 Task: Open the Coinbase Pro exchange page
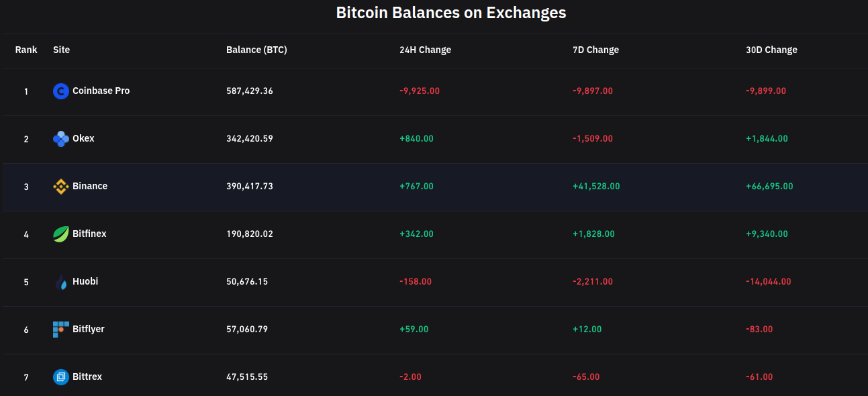[101, 91]
